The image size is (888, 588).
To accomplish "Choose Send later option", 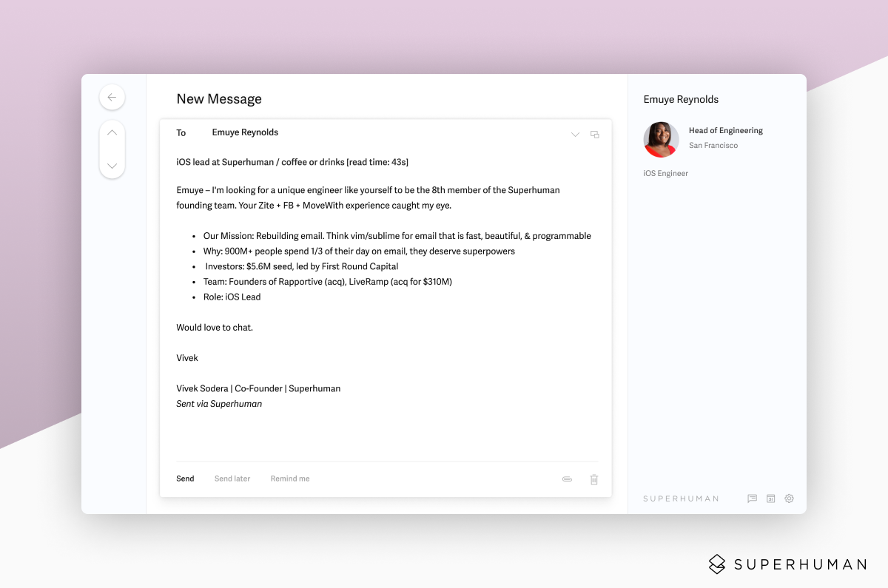I will 232,479.
